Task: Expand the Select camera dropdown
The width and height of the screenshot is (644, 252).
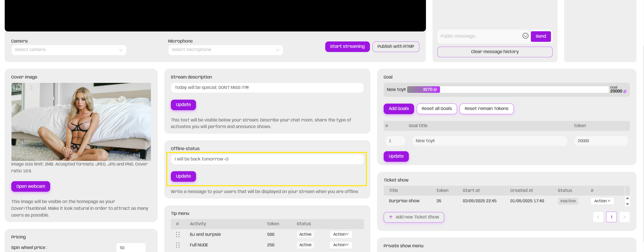Action: (69, 50)
